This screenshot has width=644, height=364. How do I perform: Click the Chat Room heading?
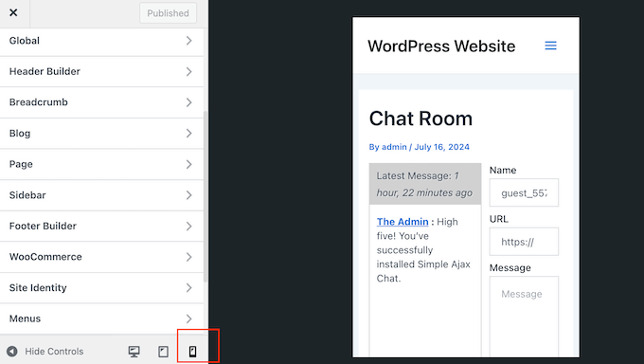(420, 118)
